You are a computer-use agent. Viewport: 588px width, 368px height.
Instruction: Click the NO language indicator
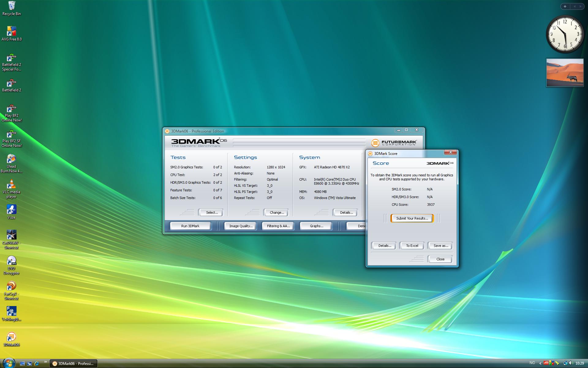pos(532,363)
